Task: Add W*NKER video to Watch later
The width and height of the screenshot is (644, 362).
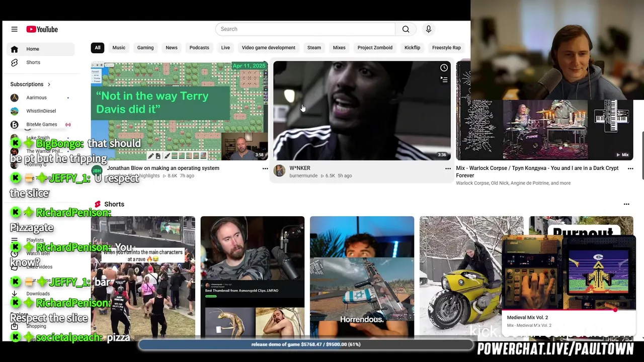Action: pos(444,68)
